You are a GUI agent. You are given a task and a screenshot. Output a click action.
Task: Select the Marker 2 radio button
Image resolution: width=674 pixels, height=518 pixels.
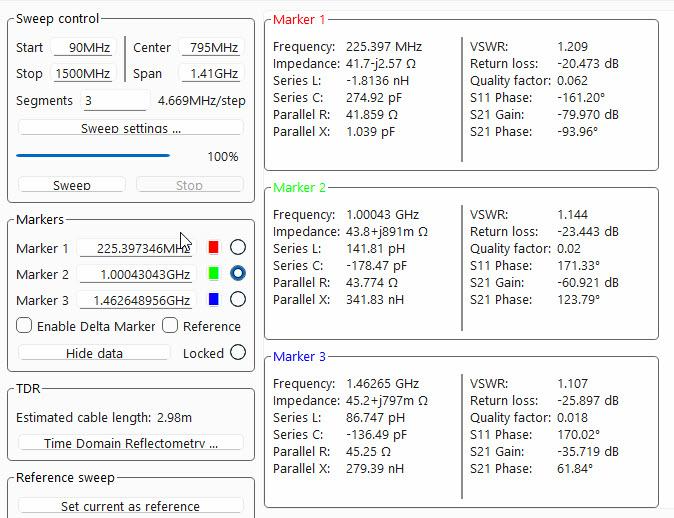click(238, 273)
